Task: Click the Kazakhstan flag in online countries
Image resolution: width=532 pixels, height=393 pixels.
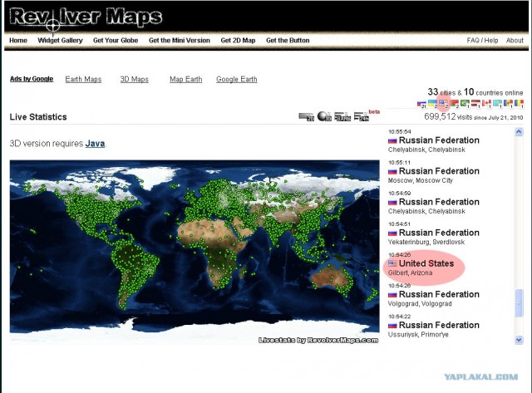Action: pyautogui.click(x=497, y=103)
